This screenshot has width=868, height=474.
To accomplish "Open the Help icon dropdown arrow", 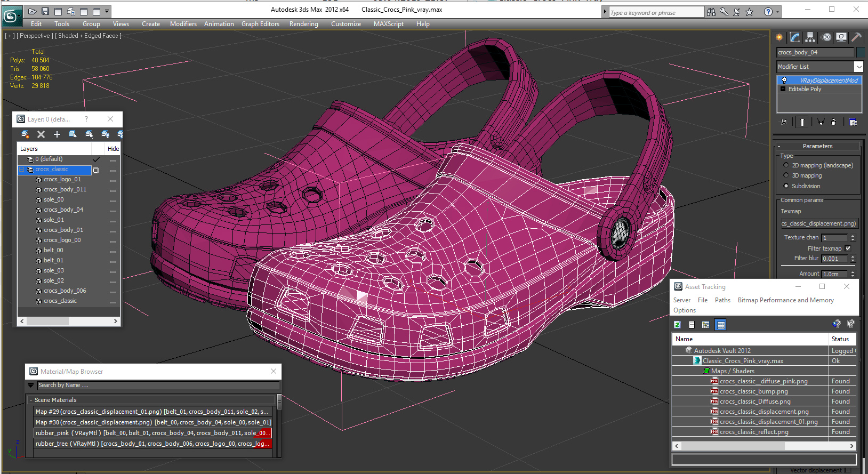I will pyautogui.click(x=777, y=12).
